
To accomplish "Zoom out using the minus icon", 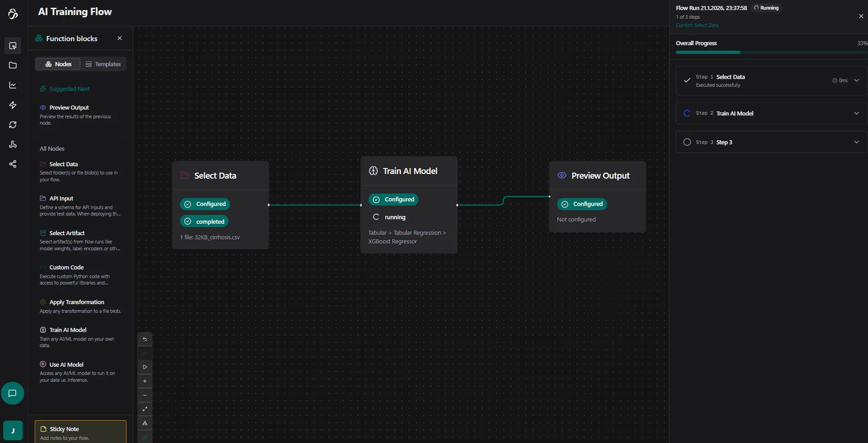I will [145, 396].
